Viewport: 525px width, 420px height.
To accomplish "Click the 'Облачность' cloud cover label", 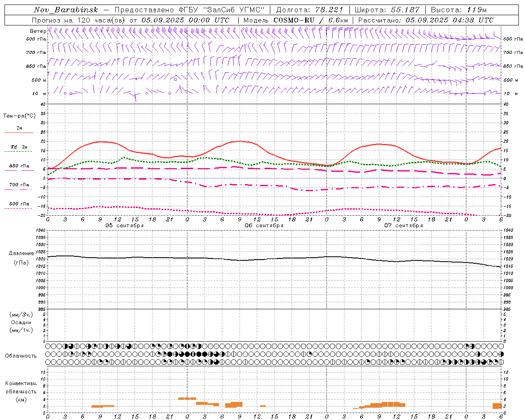I will coord(21,356).
